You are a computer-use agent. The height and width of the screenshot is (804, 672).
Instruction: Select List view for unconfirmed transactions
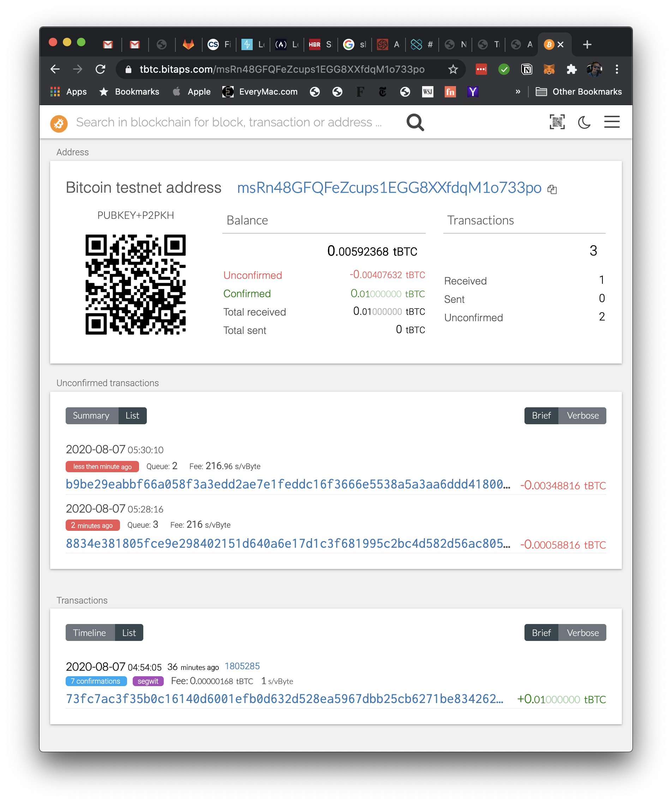132,416
